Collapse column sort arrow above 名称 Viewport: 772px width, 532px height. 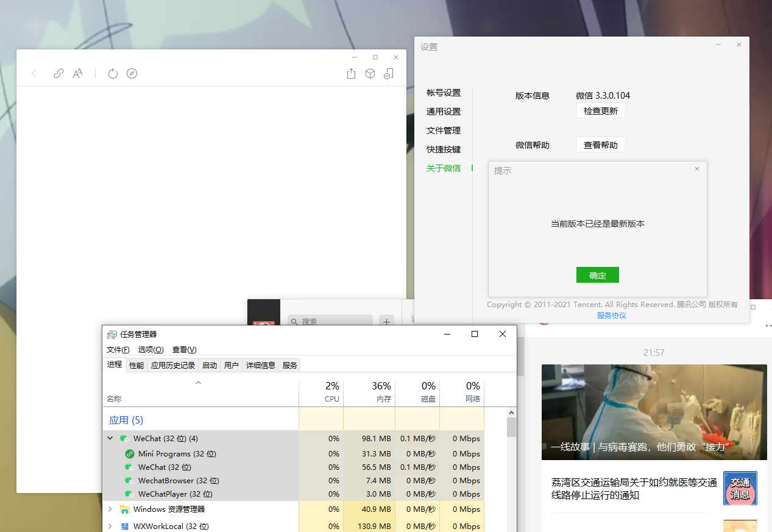[198, 383]
